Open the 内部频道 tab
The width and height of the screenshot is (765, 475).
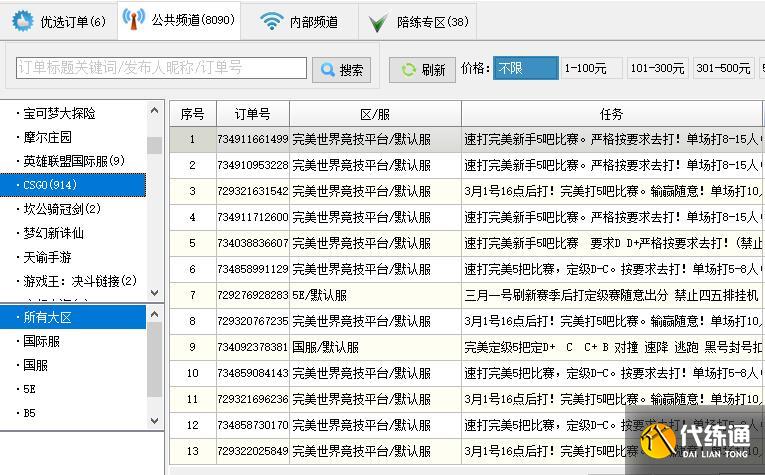pos(299,21)
